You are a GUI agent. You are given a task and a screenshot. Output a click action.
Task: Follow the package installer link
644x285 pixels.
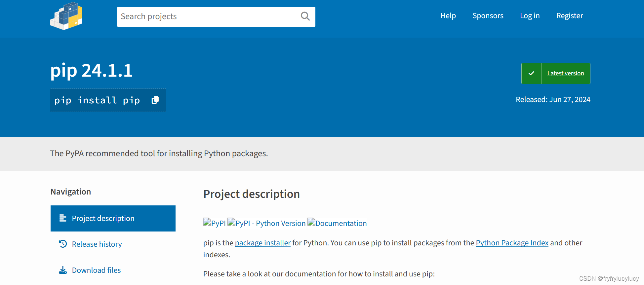click(262, 243)
